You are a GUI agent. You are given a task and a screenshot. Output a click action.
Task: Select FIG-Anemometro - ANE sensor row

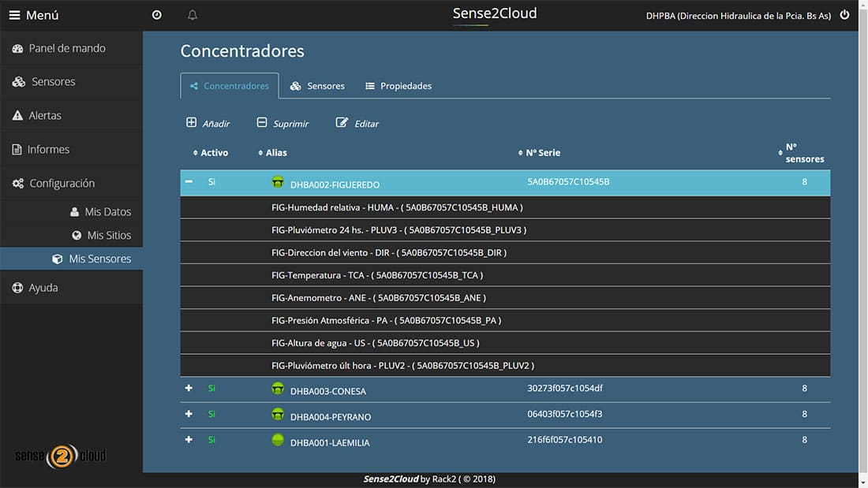coord(505,298)
